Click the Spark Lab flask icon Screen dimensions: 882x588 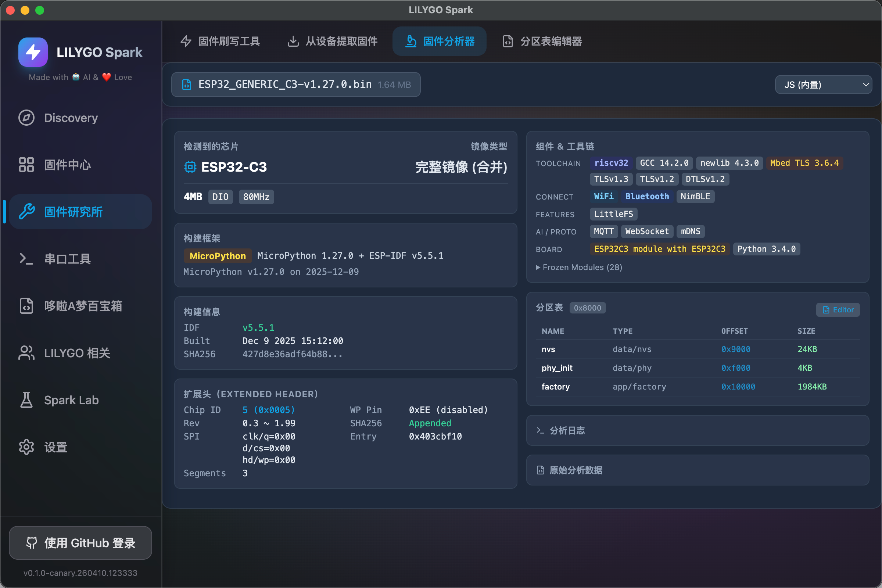(26, 400)
